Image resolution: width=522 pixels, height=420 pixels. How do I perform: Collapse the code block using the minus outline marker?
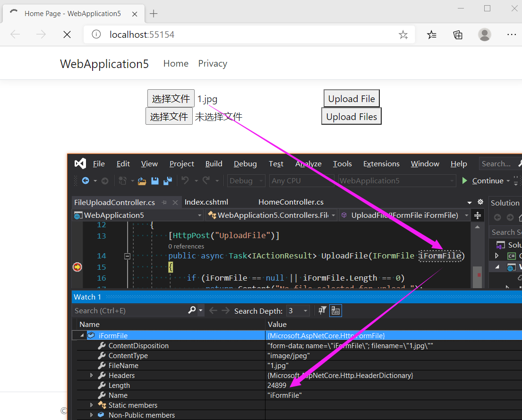[x=127, y=256]
